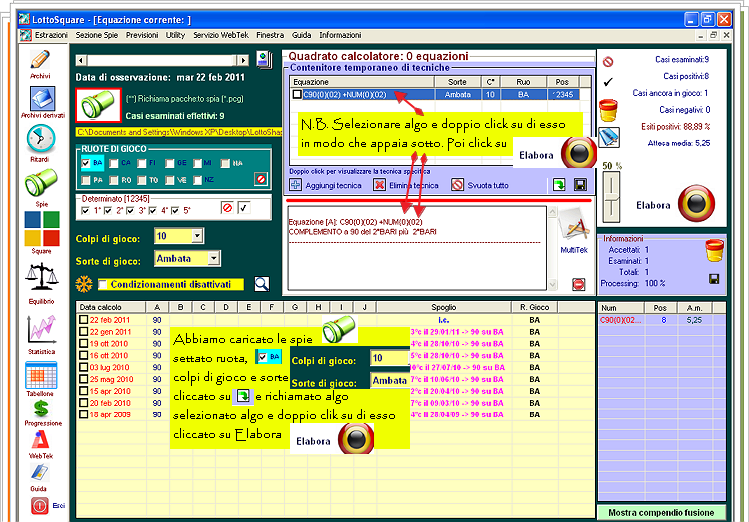Open the WebTek sidebar tool
The width and height of the screenshot is (749, 522).
[41, 440]
